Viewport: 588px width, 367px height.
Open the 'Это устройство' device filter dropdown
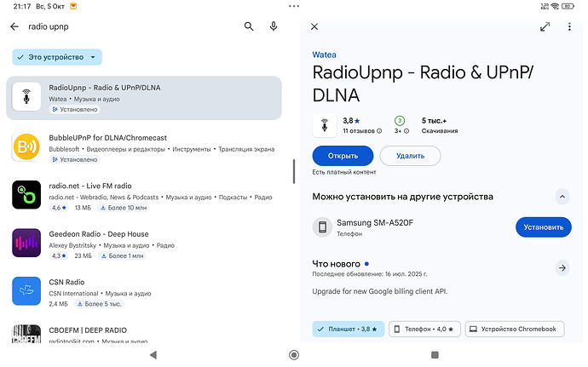(57, 57)
